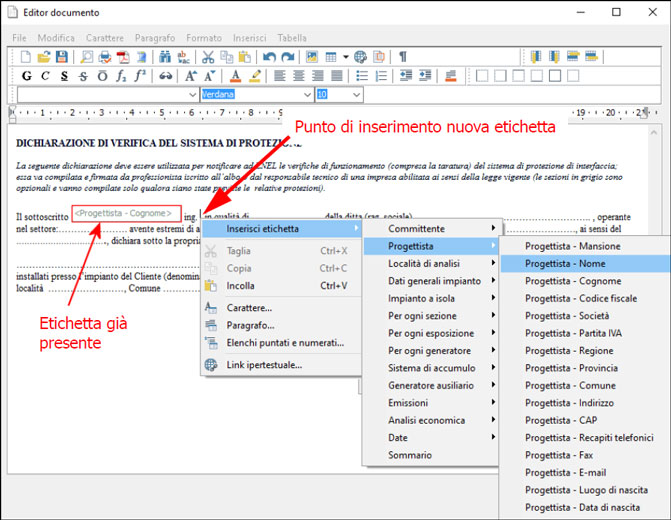Click the glasses icon in formatting toolbar
The height and width of the screenshot is (520, 671).
pos(166,76)
